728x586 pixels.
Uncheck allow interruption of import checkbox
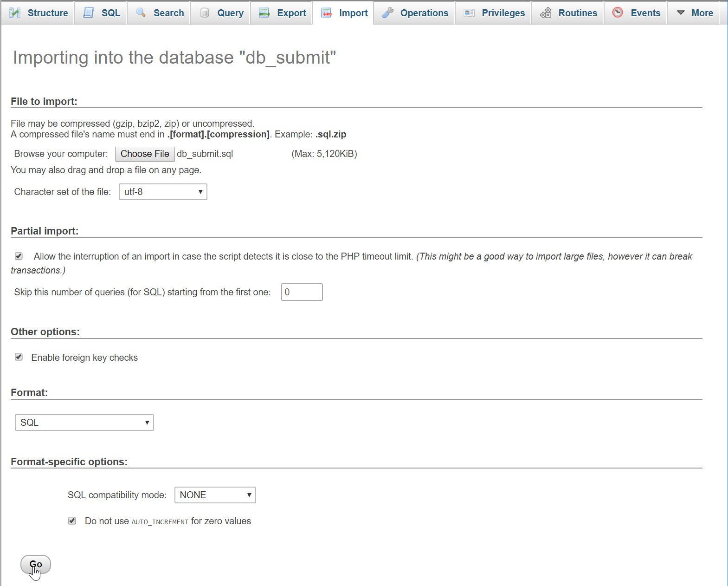click(19, 256)
